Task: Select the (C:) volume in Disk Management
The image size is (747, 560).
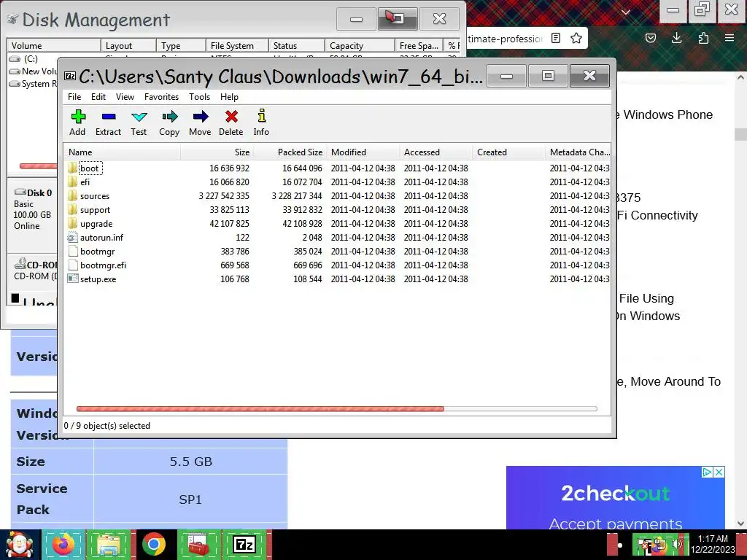Action: click(x=31, y=58)
